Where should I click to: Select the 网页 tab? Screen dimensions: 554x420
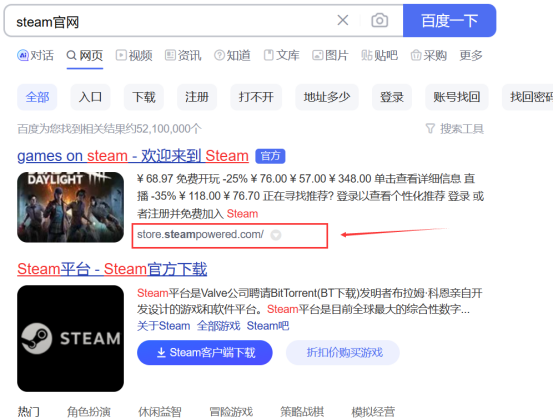click(x=85, y=55)
